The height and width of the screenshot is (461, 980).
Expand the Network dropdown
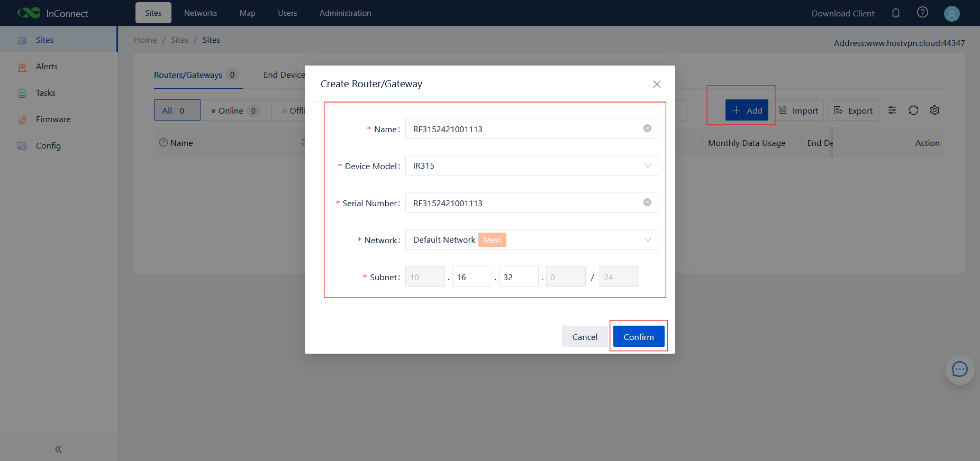tap(532, 239)
